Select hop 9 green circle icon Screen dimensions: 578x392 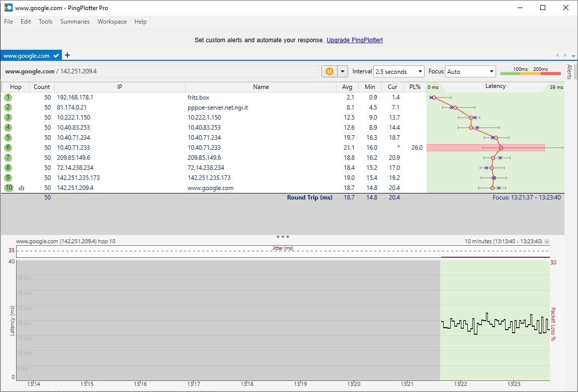[8, 177]
